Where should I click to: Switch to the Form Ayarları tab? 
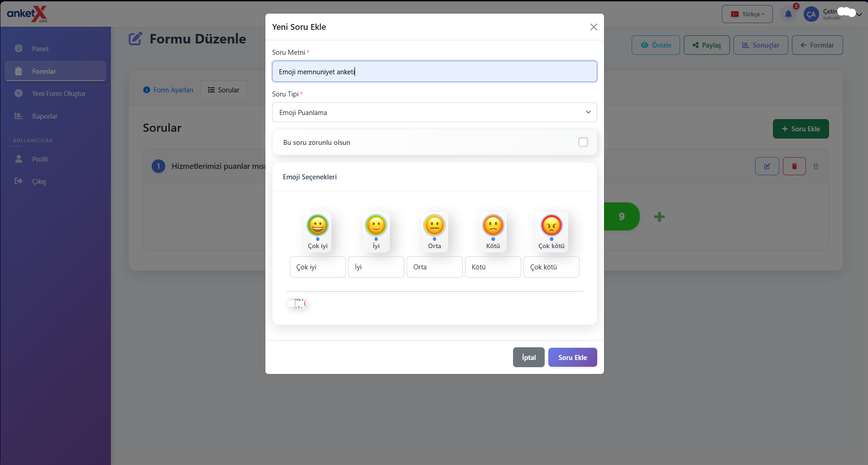[x=168, y=90]
